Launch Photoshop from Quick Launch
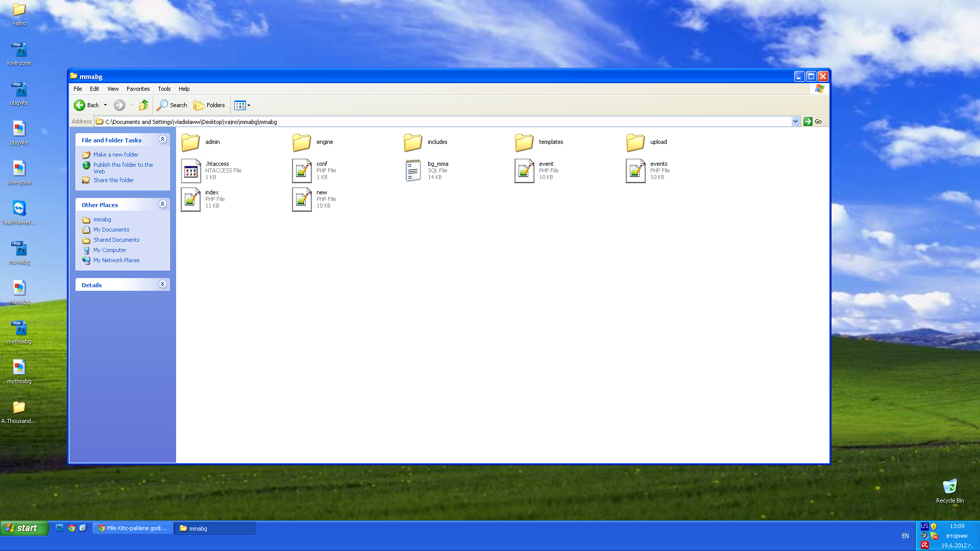This screenshot has height=551, width=980. 60,528
